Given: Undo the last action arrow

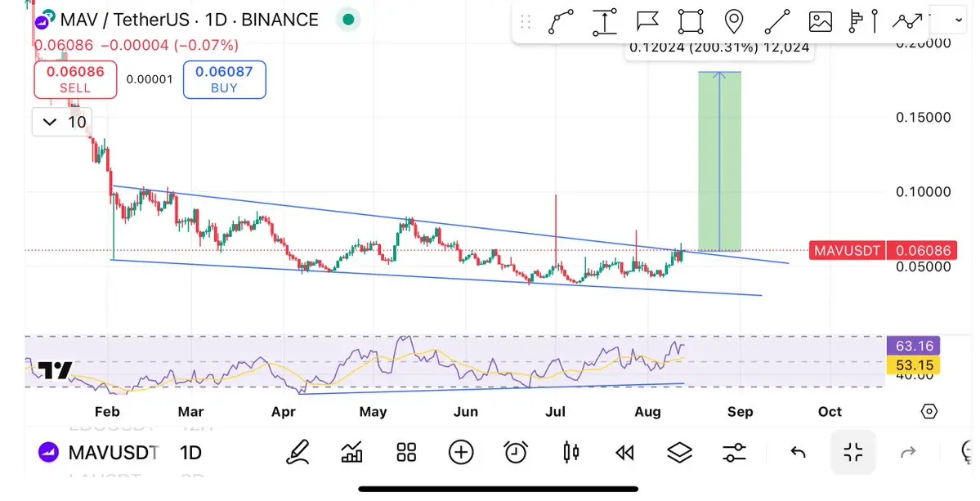Looking at the screenshot, I should pyautogui.click(x=798, y=452).
